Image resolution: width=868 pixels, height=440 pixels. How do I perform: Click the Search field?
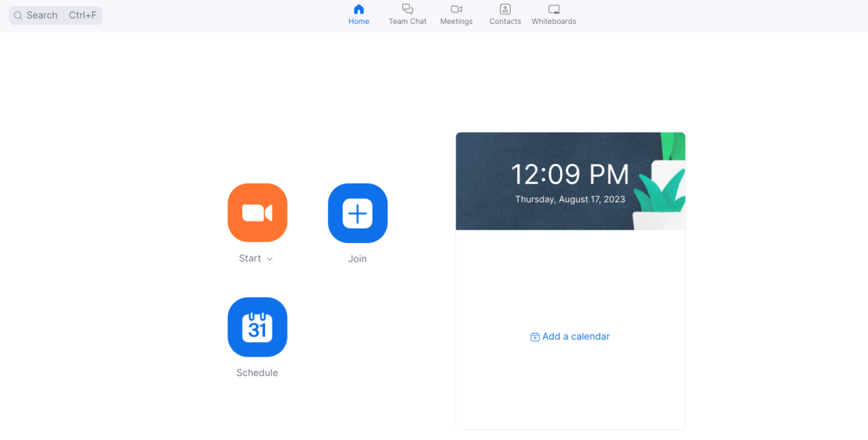point(55,15)
